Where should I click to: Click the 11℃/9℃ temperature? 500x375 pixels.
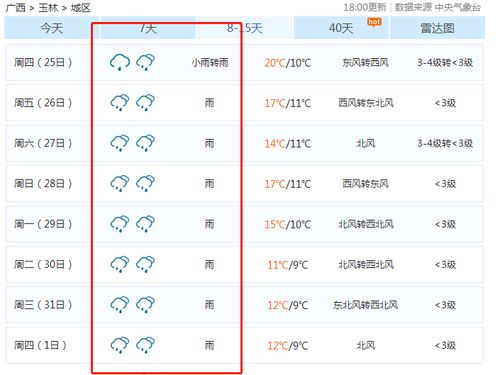(288, 265)
